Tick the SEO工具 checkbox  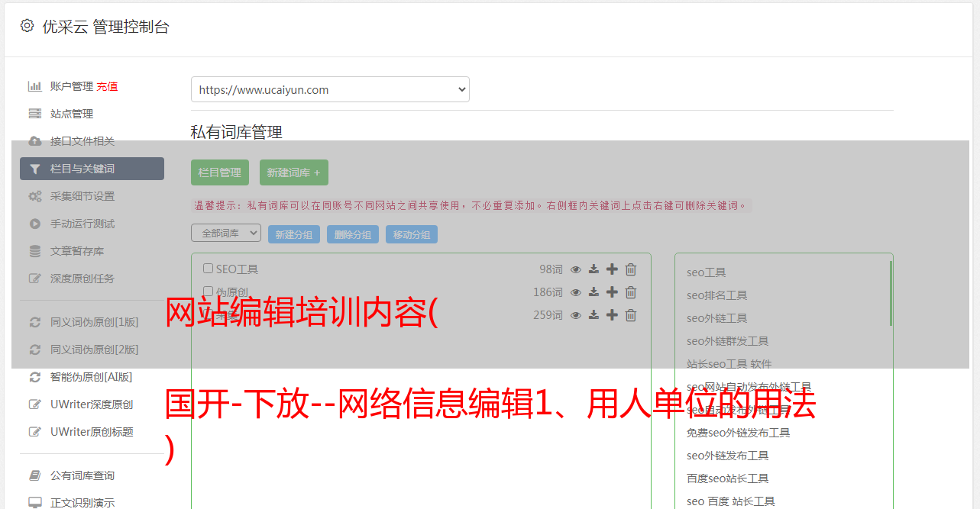[x=208, y=269]
